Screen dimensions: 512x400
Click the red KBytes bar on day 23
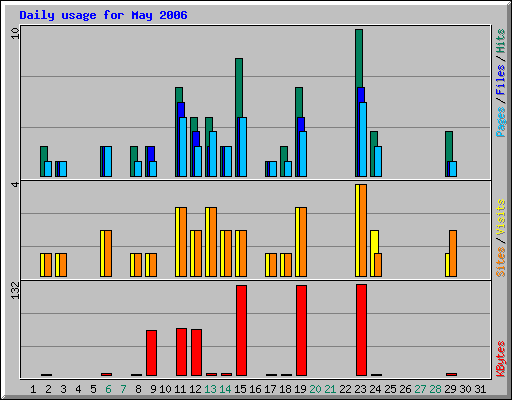[361, 330]
